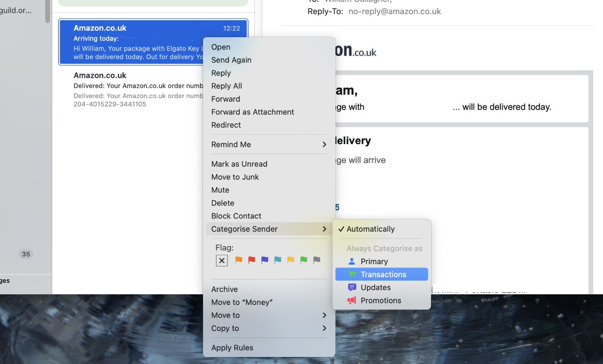Select Delete in context menu
This screenshot has height=364, width=603.
pos(269,203)
